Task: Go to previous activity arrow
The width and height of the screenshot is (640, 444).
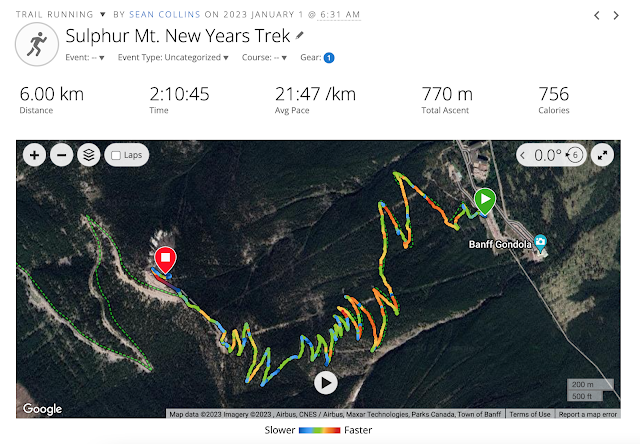Action: click(597, 16)
